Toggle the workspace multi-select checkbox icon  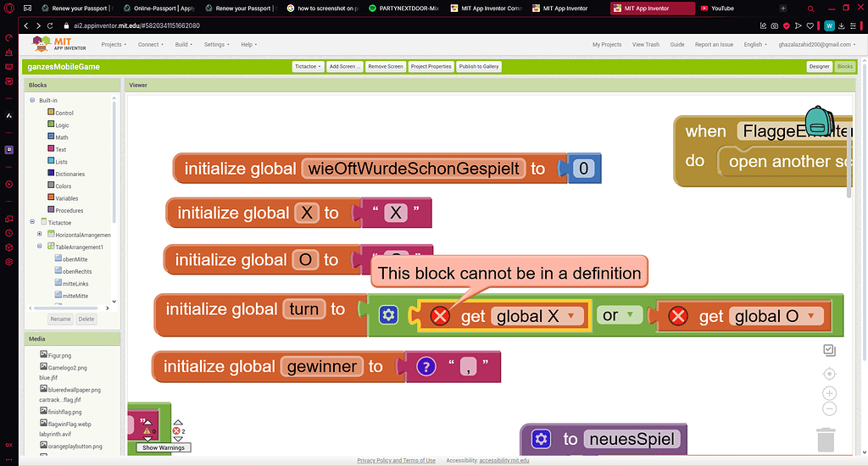[830, 350]
